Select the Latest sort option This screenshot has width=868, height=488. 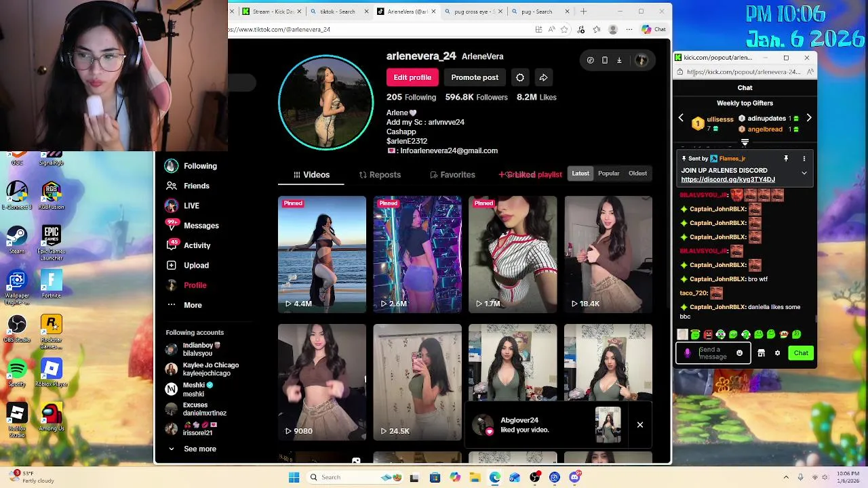[x=580, y=174]
